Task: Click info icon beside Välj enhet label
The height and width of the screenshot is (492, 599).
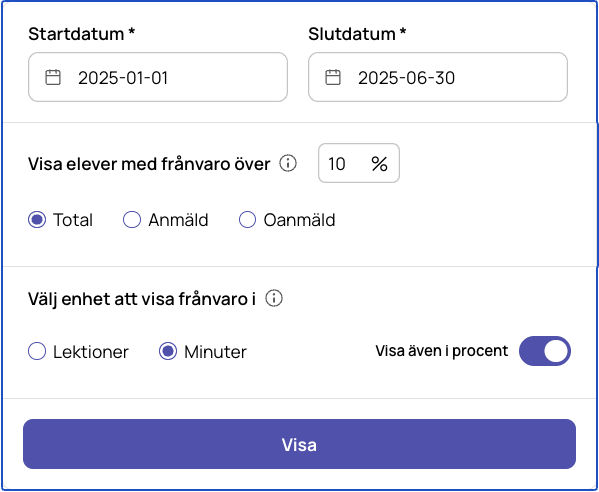Action: [x=274, y=298]
